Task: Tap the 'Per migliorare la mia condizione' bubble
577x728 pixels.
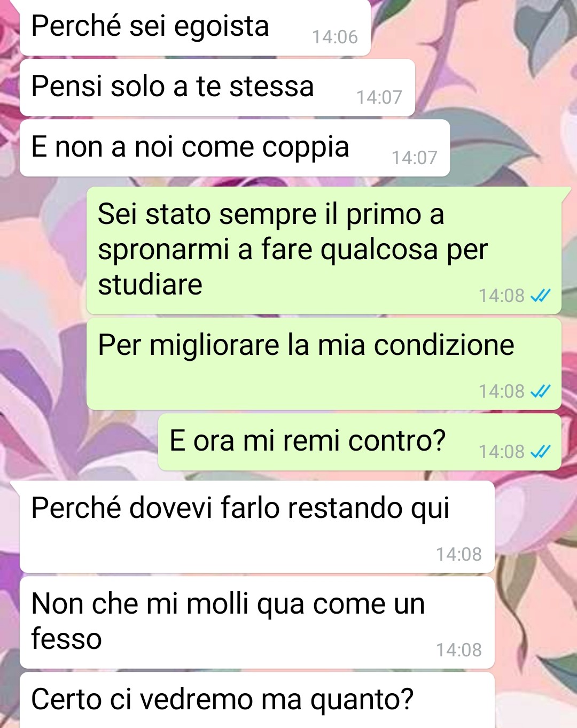Action: click(x=324, y=364)
